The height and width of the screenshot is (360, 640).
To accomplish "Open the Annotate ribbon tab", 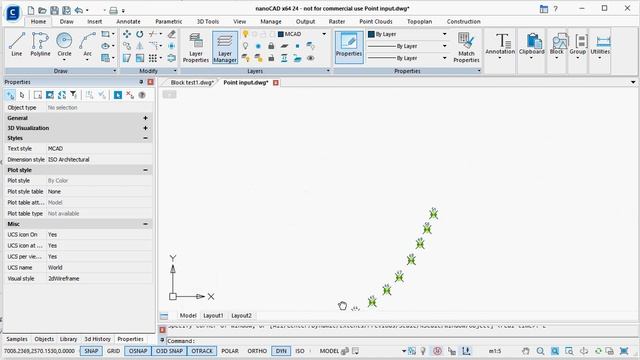I will click(129, 22).
